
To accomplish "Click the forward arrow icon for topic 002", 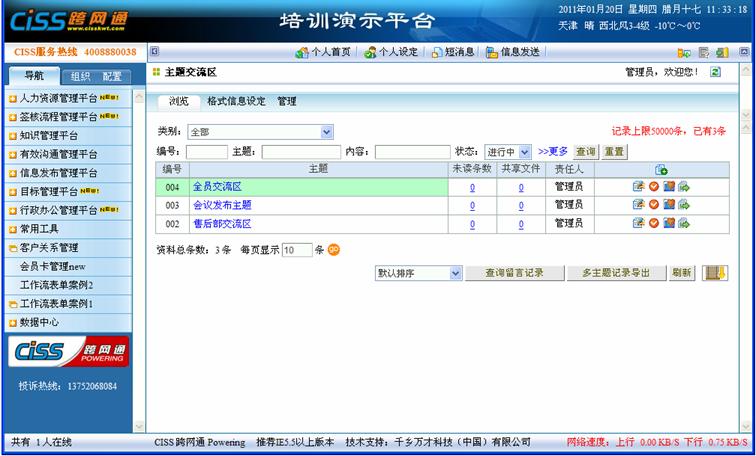I will point(684,224).
